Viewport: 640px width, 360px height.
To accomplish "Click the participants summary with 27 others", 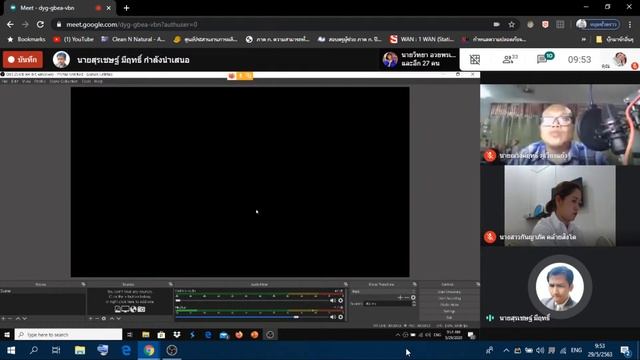I will coord(420,60).
